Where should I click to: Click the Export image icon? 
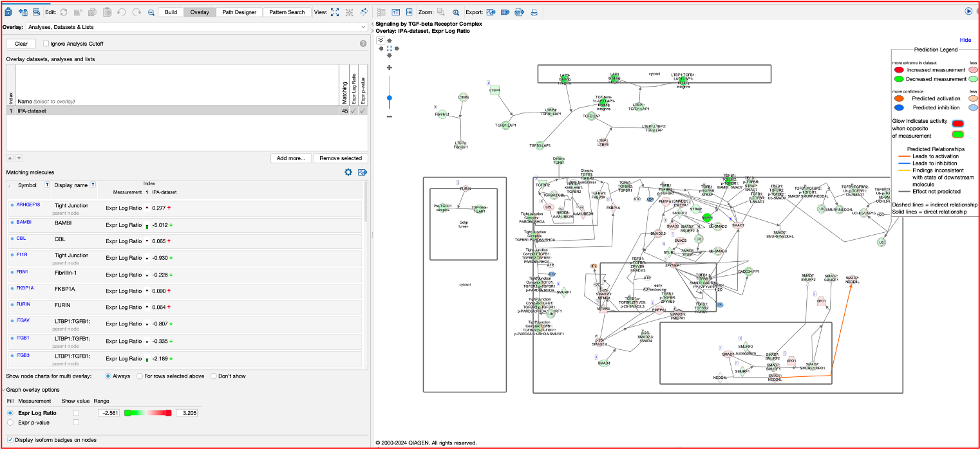click(491, 12)
